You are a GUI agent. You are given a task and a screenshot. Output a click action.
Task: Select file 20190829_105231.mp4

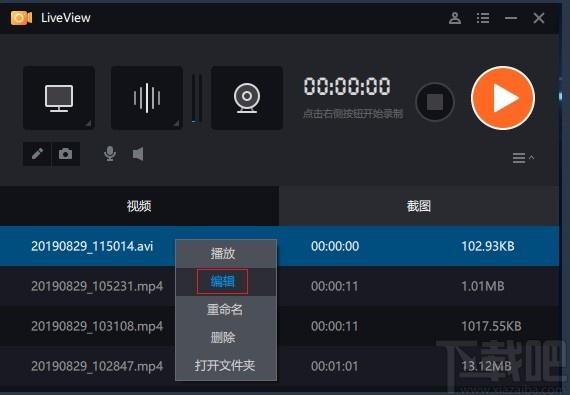[x=97, y=286]
